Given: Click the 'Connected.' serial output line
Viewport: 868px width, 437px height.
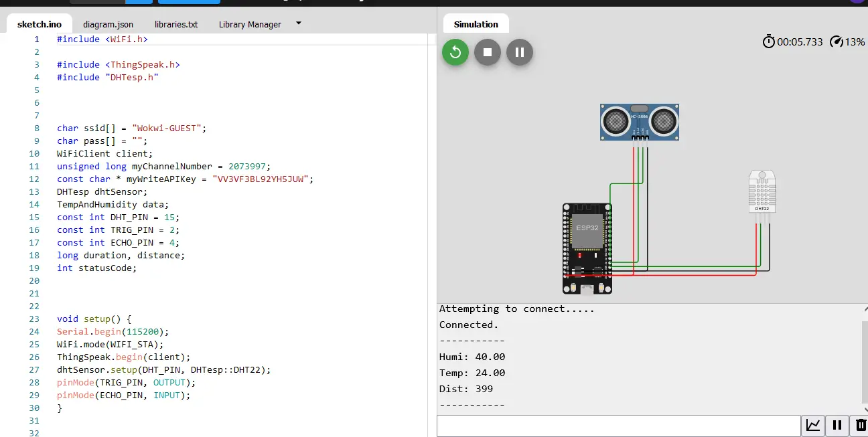Looking at the screenshot, I should click(x=469, y=325).
